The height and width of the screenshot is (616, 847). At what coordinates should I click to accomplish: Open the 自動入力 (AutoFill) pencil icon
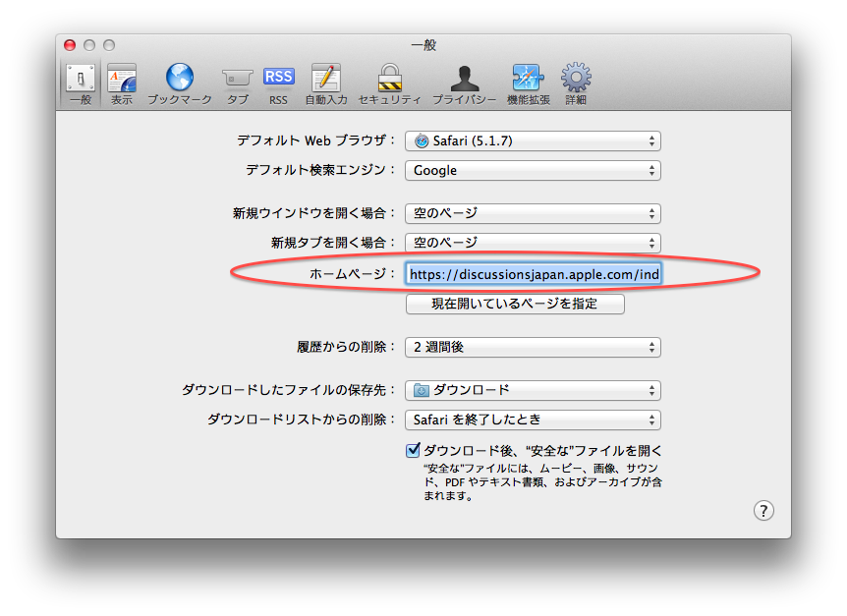[x=325, y=78]
